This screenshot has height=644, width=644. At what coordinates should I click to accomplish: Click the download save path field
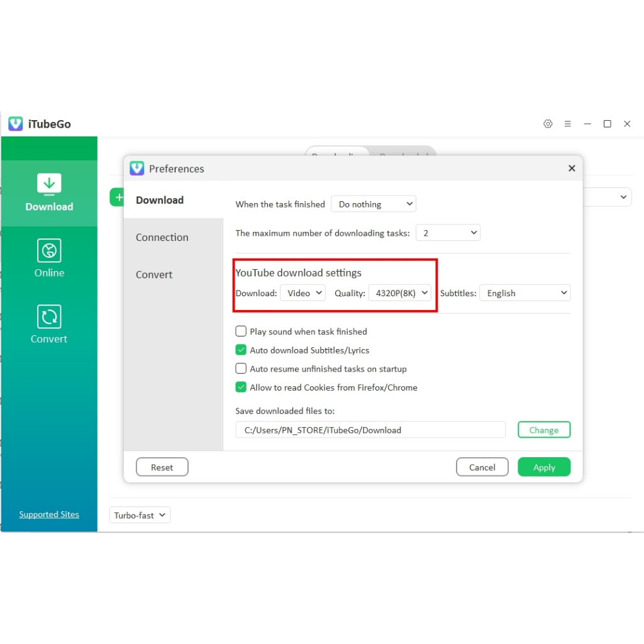coord(370,430)
